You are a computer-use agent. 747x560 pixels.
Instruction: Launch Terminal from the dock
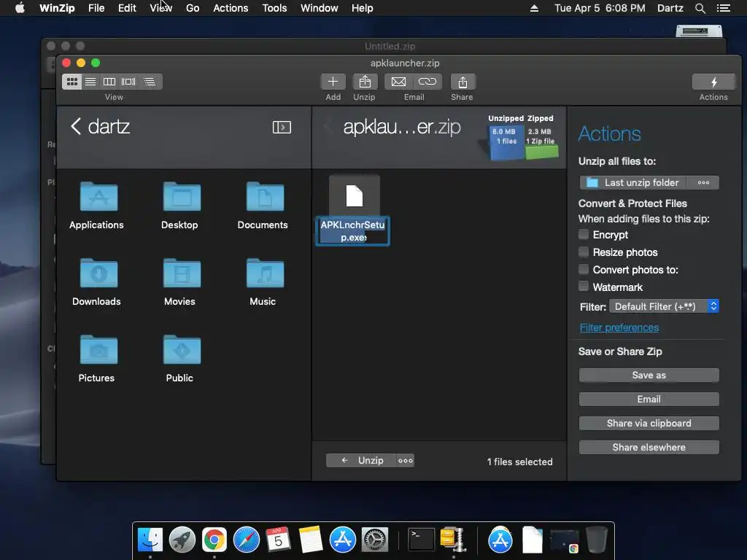click(x=421, y=540)
